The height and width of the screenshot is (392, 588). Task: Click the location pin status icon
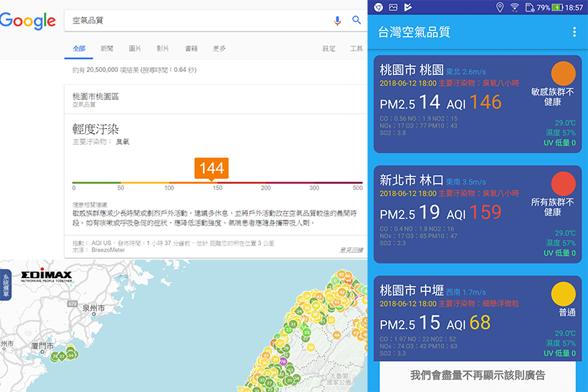click(x=500, y=7)
